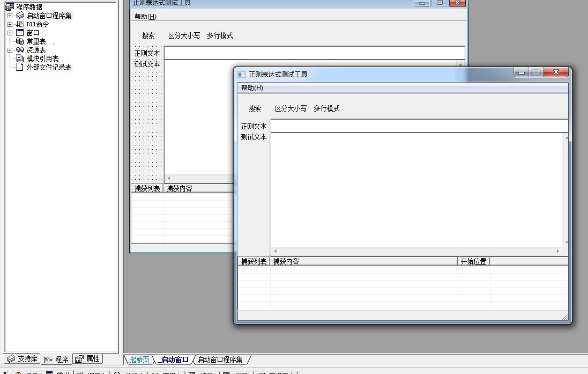588x374 pixels.
Task: Expand the 资源表 tree node
Action: coord(10,50)
